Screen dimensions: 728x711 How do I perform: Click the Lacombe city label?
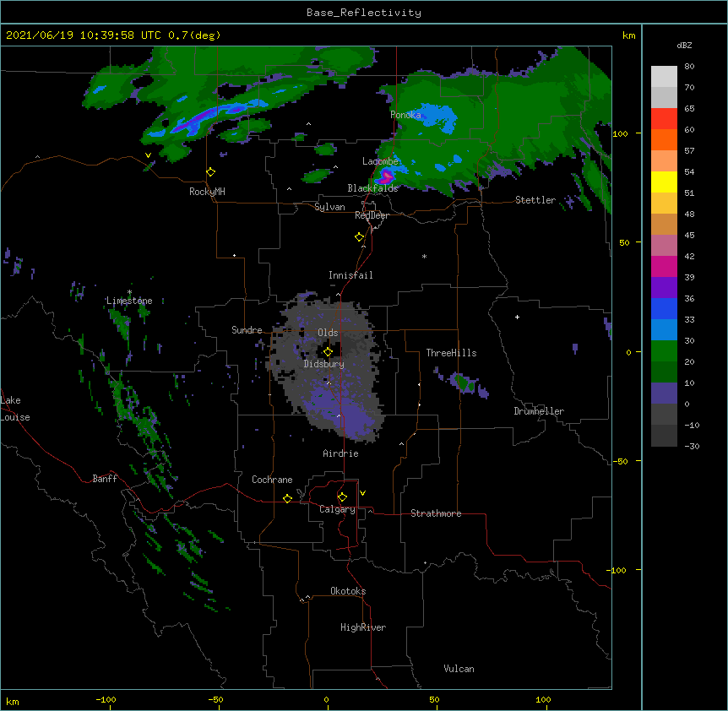click(380, 161)
